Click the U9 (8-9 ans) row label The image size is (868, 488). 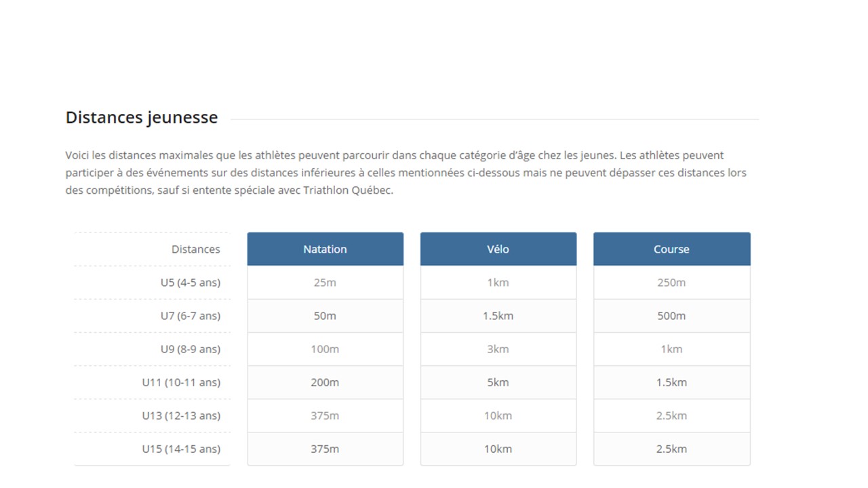pyautogui.click(x=191, y=349)
